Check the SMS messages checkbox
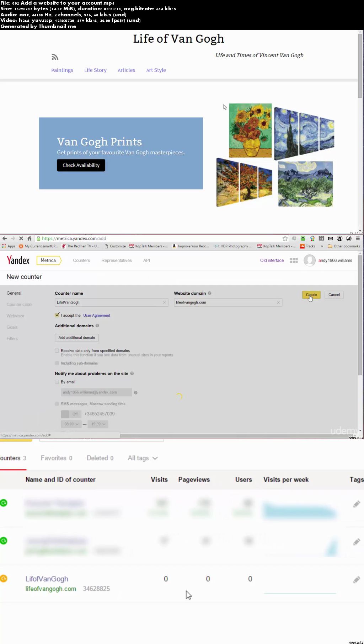 [57, 404]
